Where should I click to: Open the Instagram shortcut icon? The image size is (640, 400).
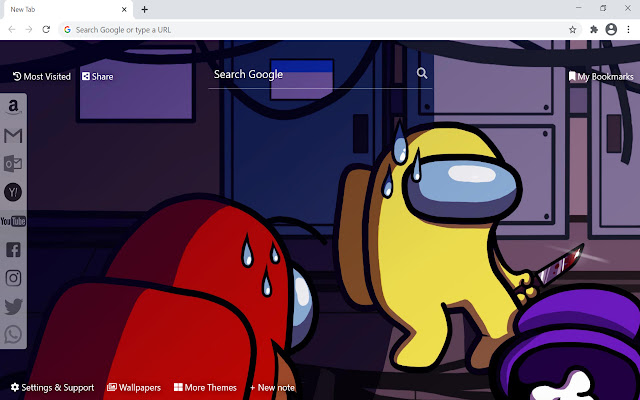pos(13,278)
